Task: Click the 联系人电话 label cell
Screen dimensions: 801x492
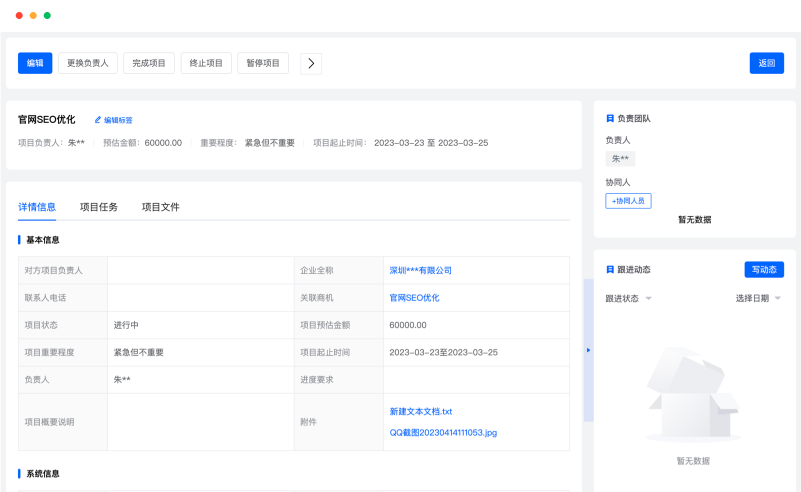Action: click(x=63, y=298)
